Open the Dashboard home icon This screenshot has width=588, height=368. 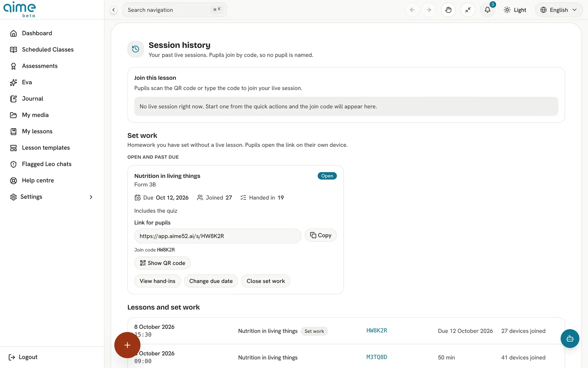[14, 33]
